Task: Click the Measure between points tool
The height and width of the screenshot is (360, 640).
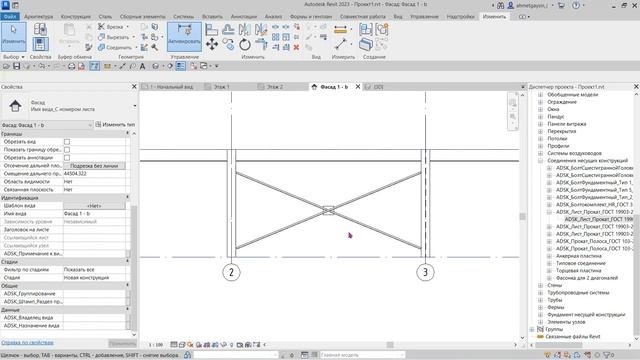Action: [x=340, y=44]
